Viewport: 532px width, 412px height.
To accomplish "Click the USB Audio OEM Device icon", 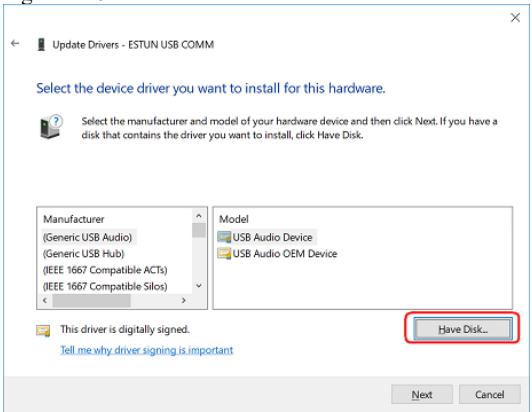I will (x=224, y=253).
